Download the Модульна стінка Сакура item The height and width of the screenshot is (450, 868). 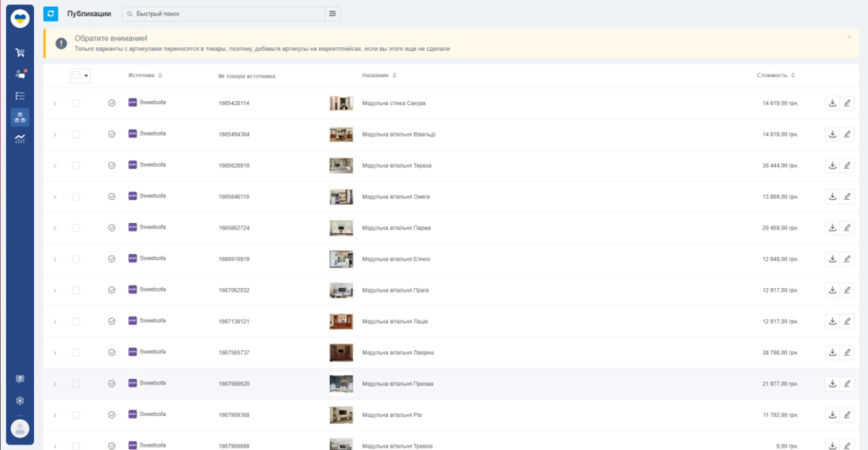pos(832,103)
